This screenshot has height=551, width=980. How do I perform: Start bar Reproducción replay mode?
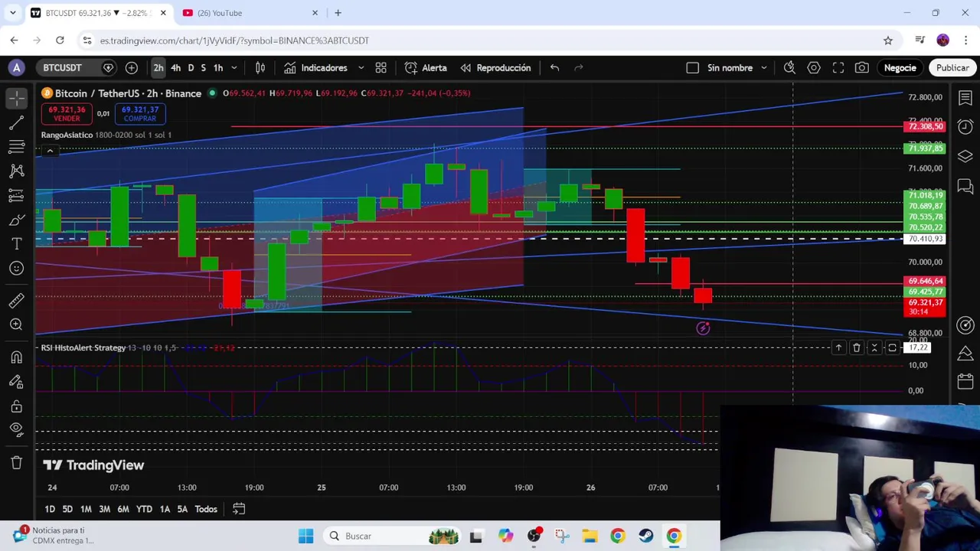[495, 68]
